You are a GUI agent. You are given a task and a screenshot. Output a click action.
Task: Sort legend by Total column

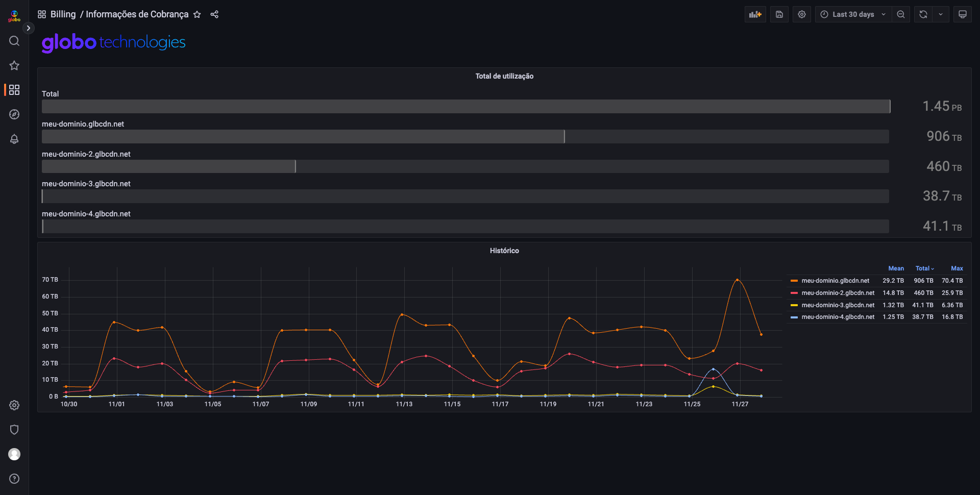point(924,268)
